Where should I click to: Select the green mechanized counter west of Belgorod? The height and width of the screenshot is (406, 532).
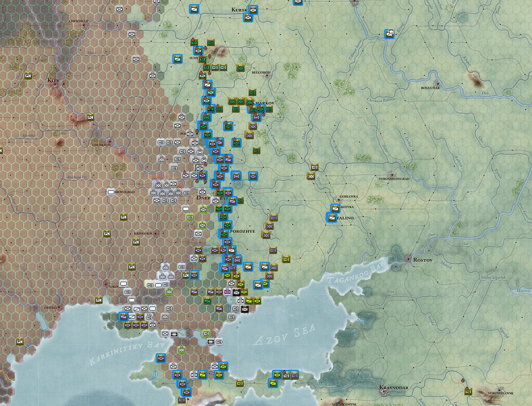[240, 68]
